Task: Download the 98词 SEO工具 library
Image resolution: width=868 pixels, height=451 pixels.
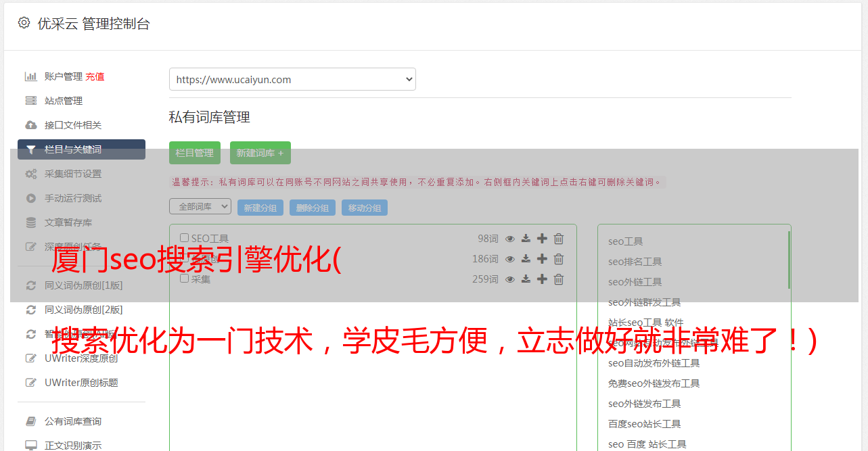Action: point(526,239)
